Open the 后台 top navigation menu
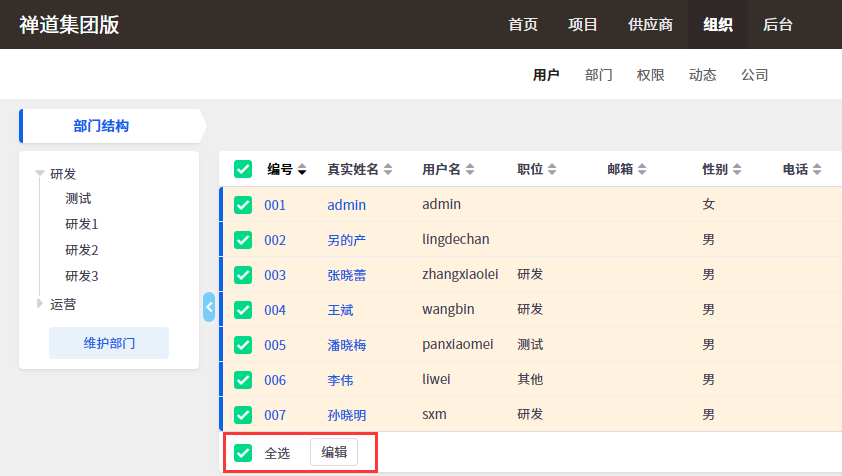Image resolution: width=842 pixels, height=476 pixels. pyautogui.click(x=778, y=25)
